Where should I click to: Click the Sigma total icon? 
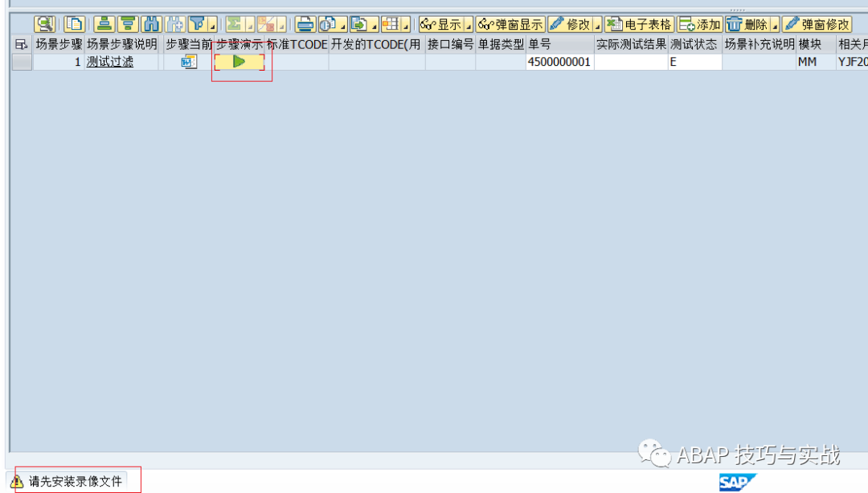[235, 24]
